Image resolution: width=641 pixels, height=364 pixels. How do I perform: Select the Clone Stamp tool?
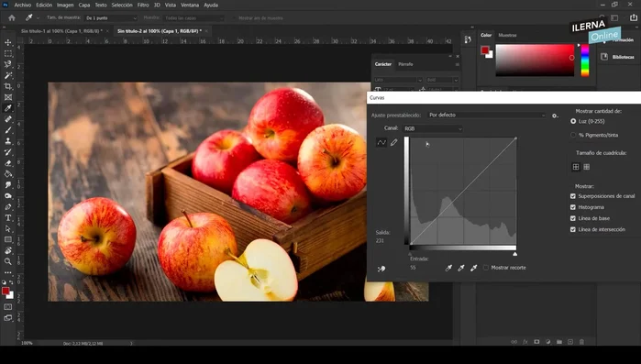point(7,141)
